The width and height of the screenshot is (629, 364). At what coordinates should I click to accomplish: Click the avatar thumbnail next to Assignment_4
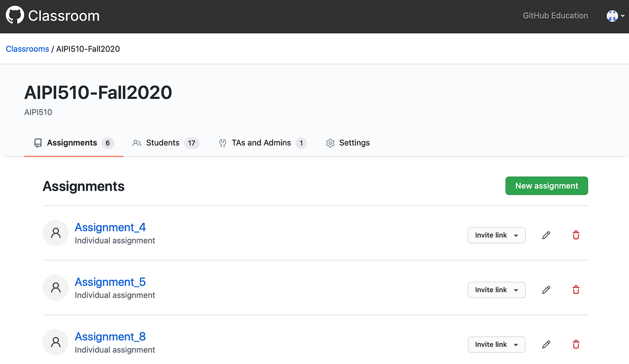55,233
